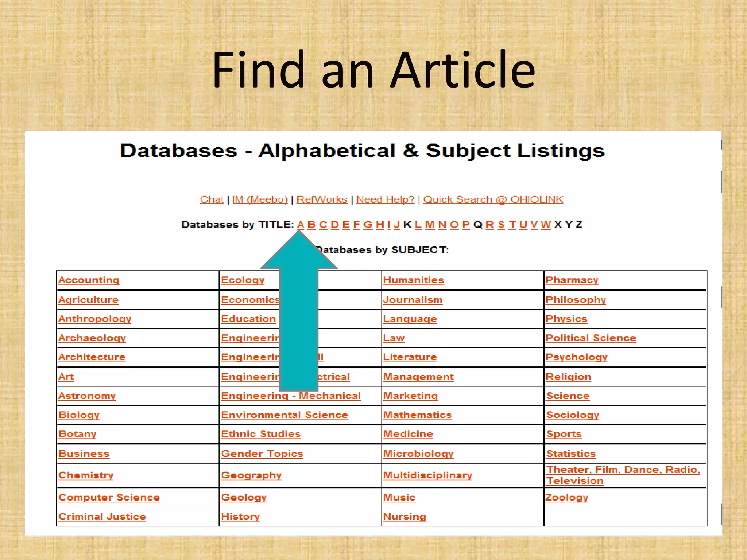Click the Ethnic Studies subject
This screenshot has width=747, height=560.
(x=261, y=434)
